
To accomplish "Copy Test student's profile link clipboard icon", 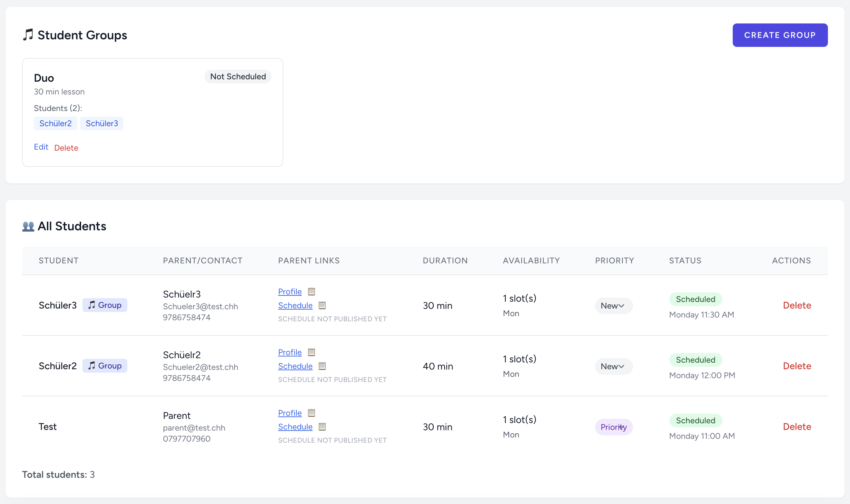I will [x=311, y=413].
